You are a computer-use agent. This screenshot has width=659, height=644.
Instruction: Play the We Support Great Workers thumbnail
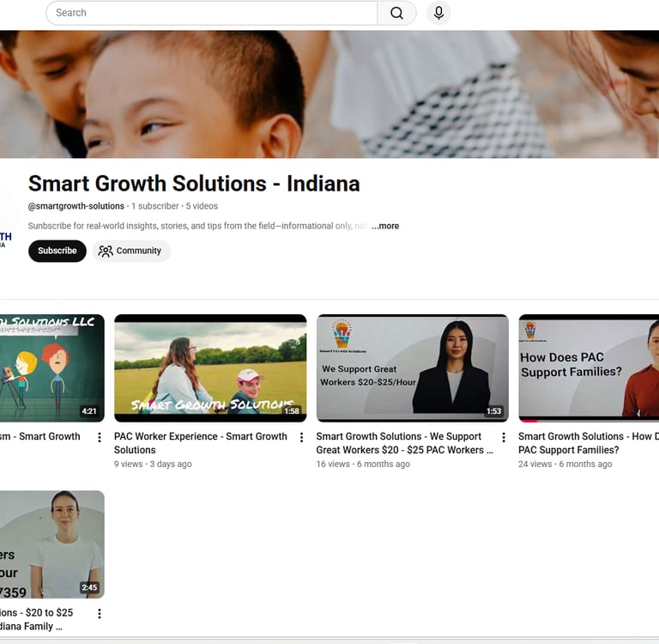point(412,368)
